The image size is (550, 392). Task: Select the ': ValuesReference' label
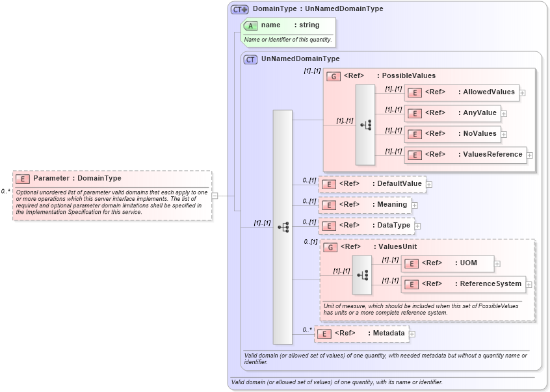490,154
